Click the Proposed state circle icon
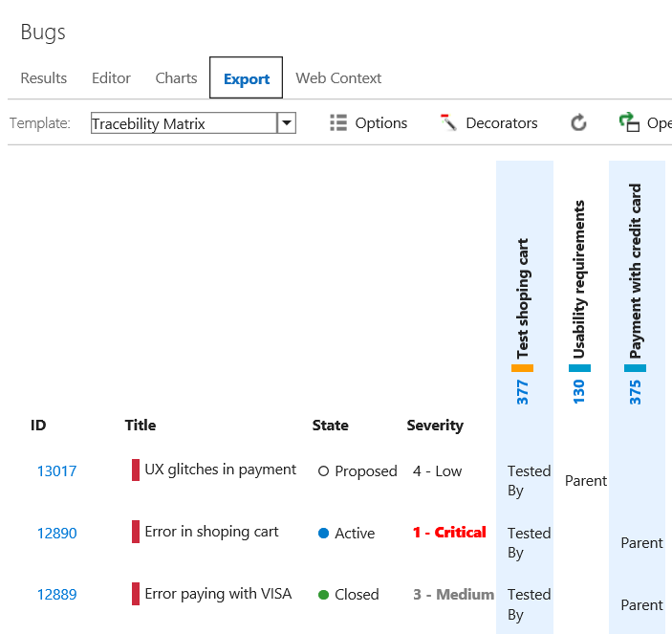Image resolution: width=672 pixels, height=634 pixels. coord(323,471)
